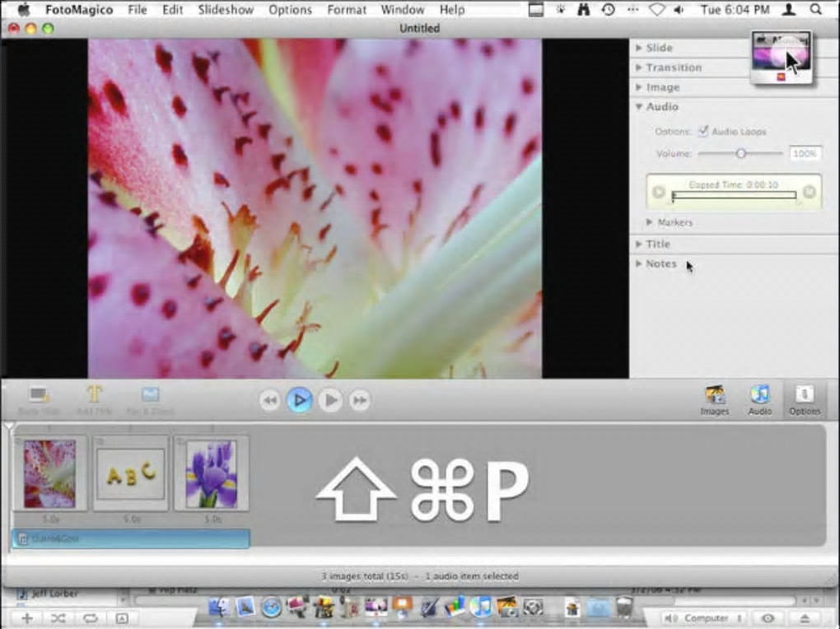Select the purple iris slide thumbnail
Image resolution: width=840 pixels, height=629 pixels.
(x=212, y=473)
